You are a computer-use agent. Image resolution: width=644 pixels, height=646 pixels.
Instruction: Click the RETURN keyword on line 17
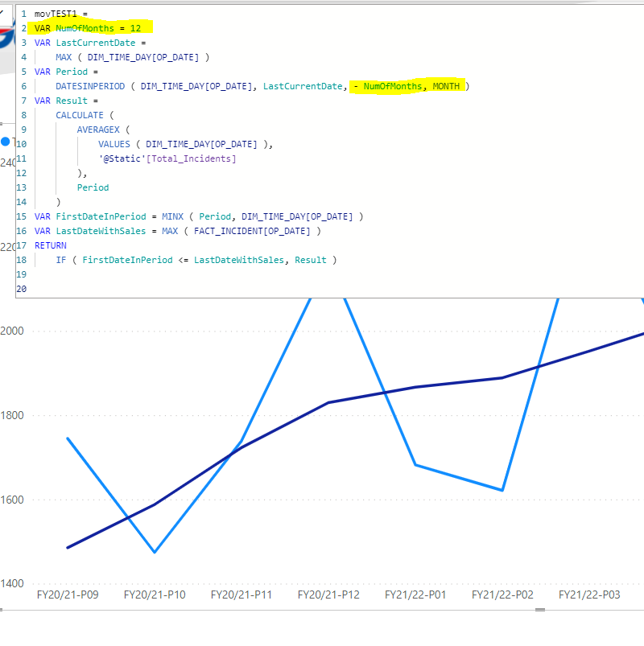(x=51, y=245)
